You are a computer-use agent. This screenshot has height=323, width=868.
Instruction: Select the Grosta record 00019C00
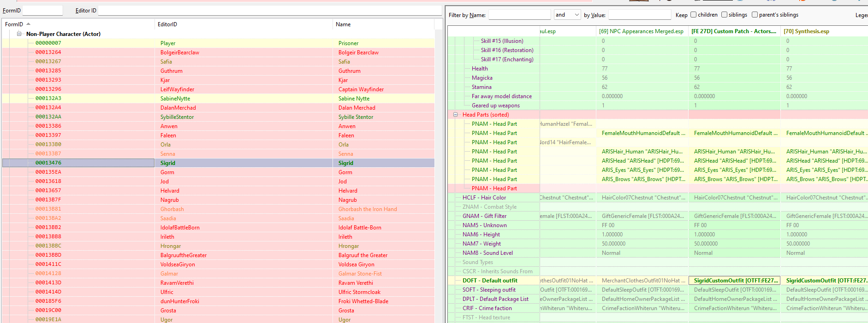(218, 310)
